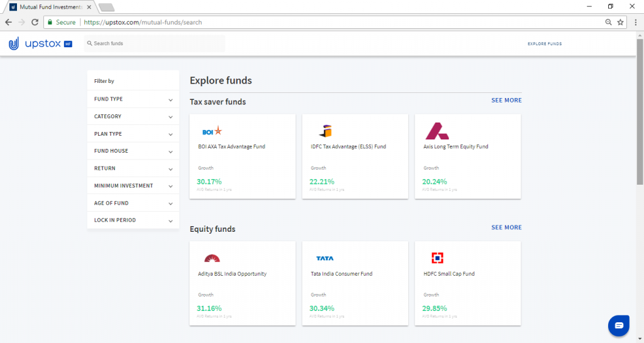The width and height of the screenshot is (644, 343).
Task: Open a new browser tab
Action: tap(106, 8)
